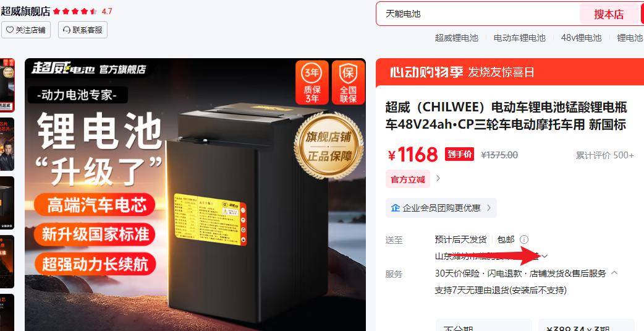This screenshot has width=644, height=331.
Task: Click the gold 旗舰店铺 正品保障 medal
Action: click(329, 146)
